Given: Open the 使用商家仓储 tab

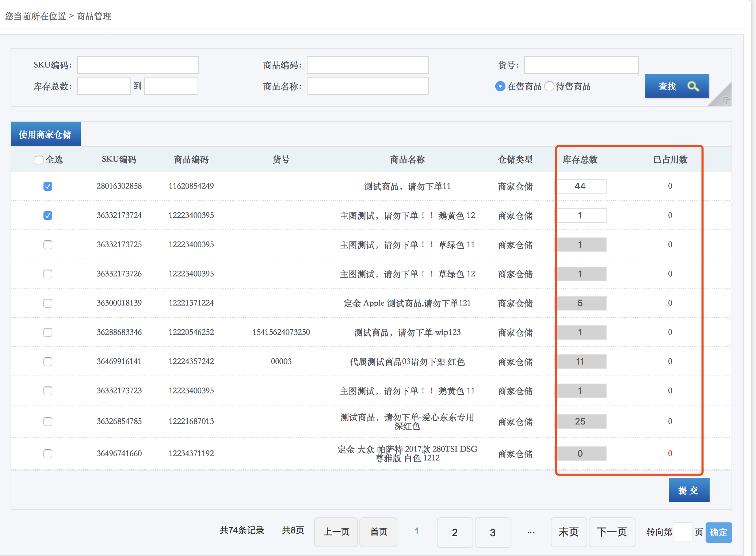Looking at the screenshot, I should tap(46, 134).
